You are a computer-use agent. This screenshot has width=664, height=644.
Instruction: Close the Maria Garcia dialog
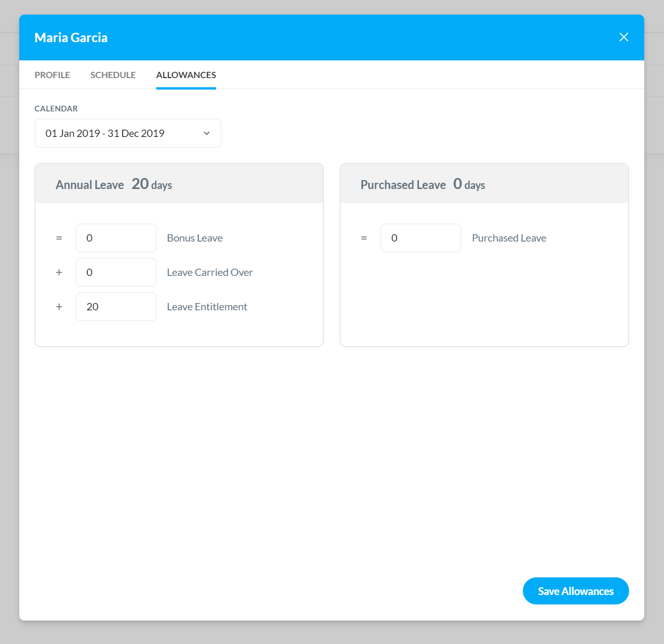623,37
